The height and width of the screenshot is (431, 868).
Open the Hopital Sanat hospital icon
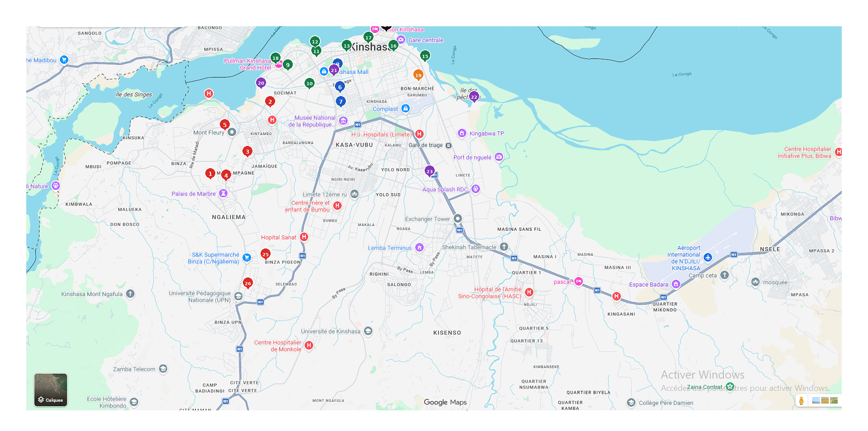(x=304, y=237)
